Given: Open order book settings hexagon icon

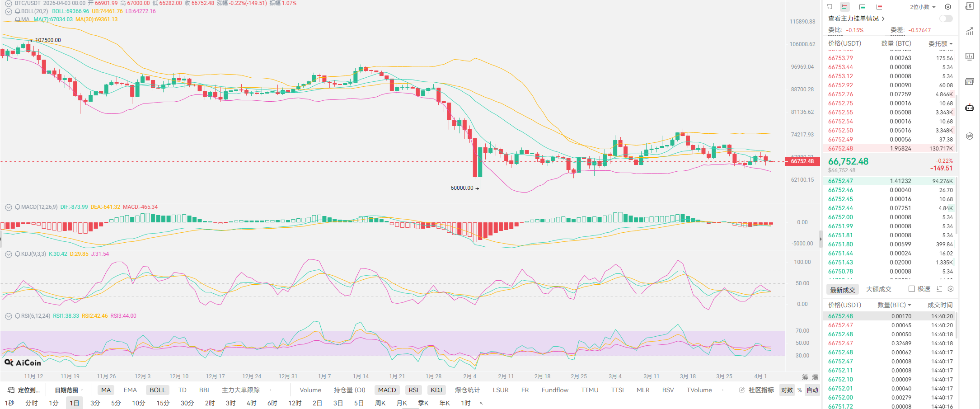Looking at the screenshot, I should coord(948,7).
